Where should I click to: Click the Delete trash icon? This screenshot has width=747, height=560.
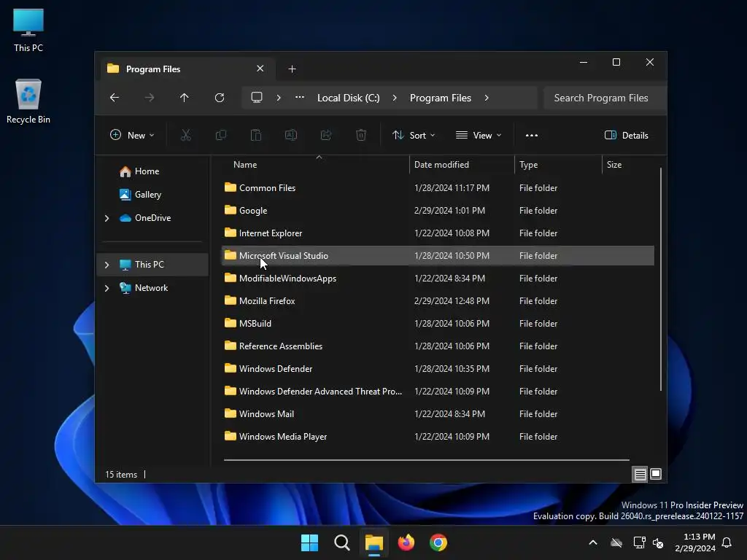(x=361, y=135)
